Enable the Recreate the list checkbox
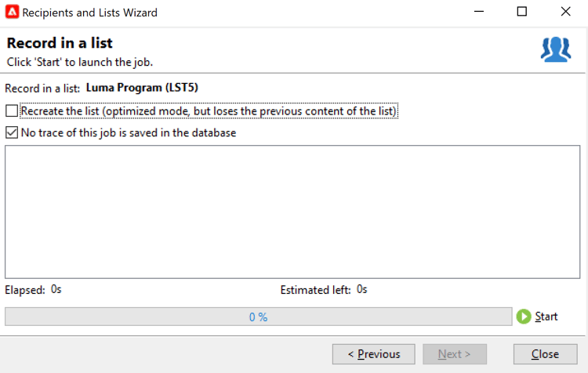588x373 pixels. tap(12, 111)
